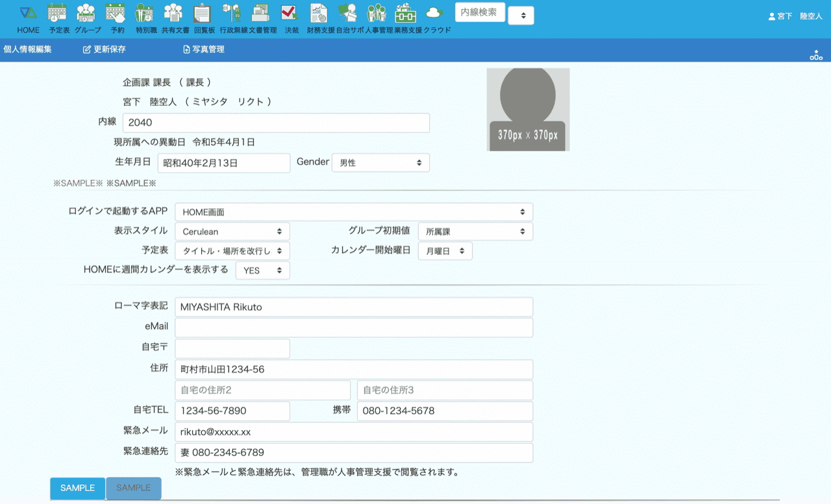
Task: Open 写真管理 photo management
Action: click(x=203, y=49)
